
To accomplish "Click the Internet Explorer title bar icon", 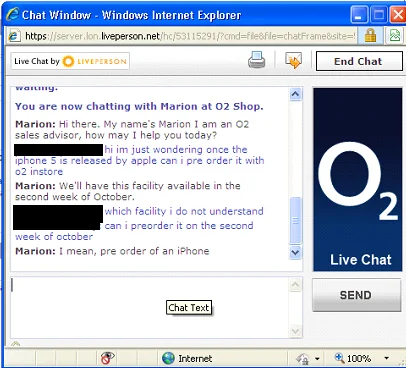I will pyautogui.click(x=13, y=15).
